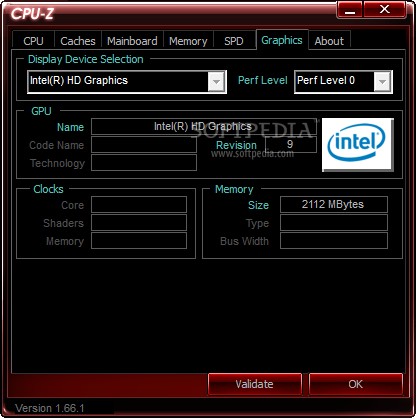The height and width of the screenshot is (418, 416).
Task: Show the About tab
Action: [329, 41]
